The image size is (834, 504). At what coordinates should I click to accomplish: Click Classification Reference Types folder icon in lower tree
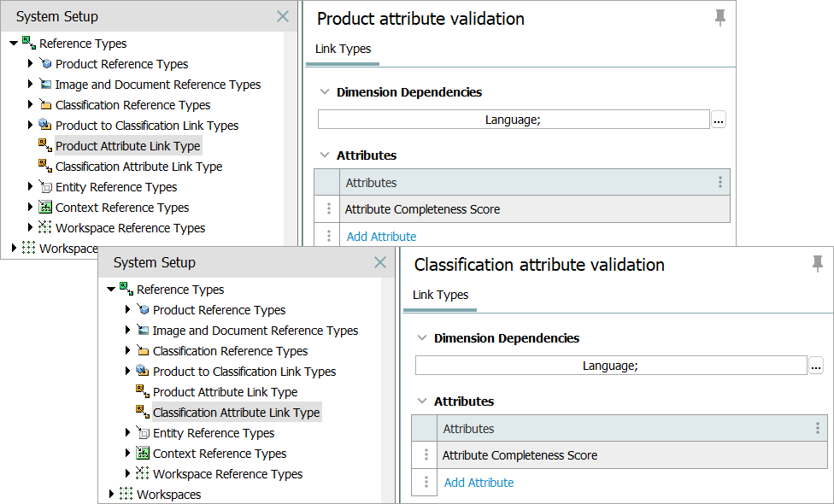[x=143, y=351]
